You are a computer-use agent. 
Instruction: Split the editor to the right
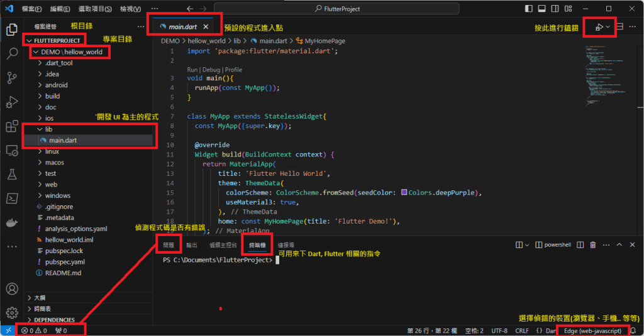tap(620, 27)
